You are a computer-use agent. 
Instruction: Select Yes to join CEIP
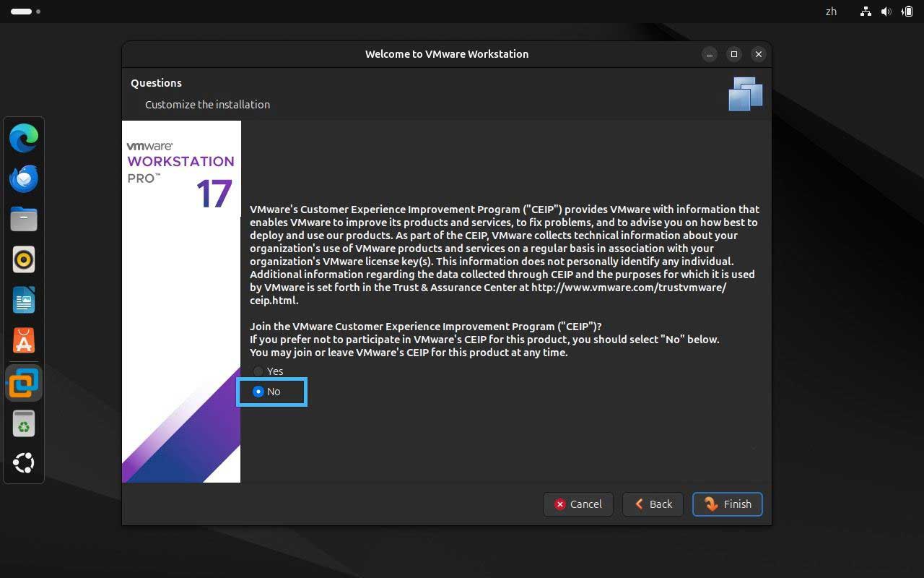[268, 371]
